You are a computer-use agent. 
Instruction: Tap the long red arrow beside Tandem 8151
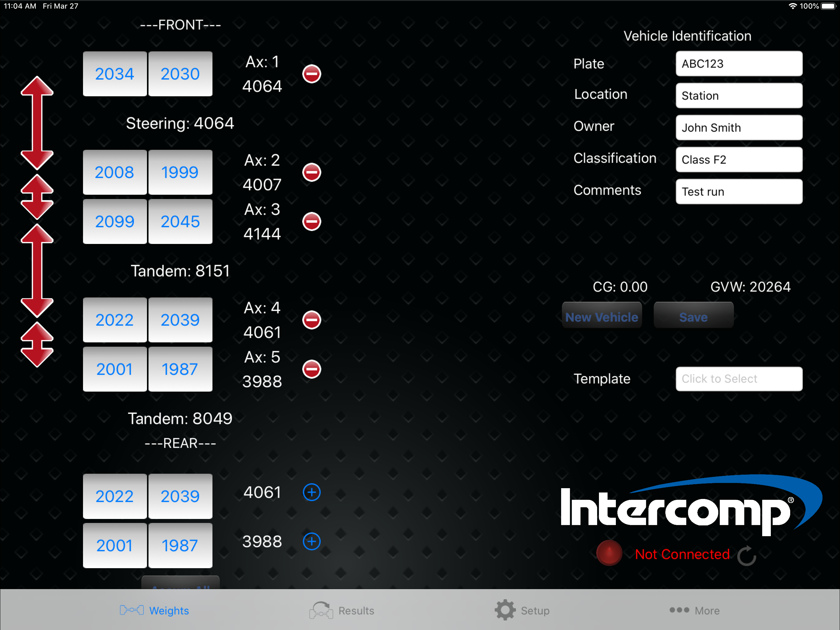coord(37,270)
